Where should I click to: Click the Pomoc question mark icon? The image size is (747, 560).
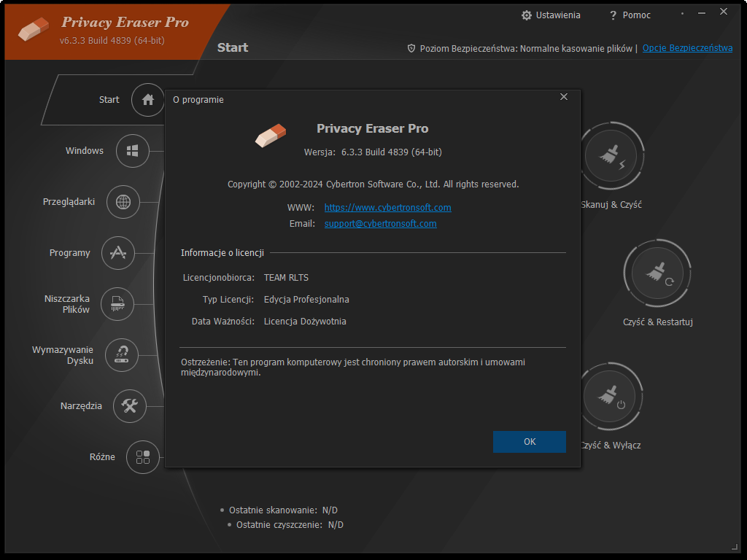click(613, 16)
